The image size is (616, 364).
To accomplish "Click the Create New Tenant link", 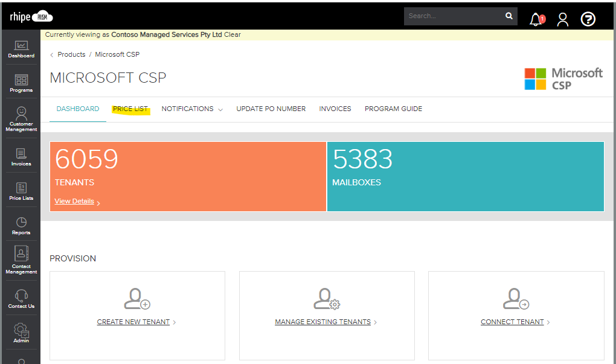I will (133, 322).
